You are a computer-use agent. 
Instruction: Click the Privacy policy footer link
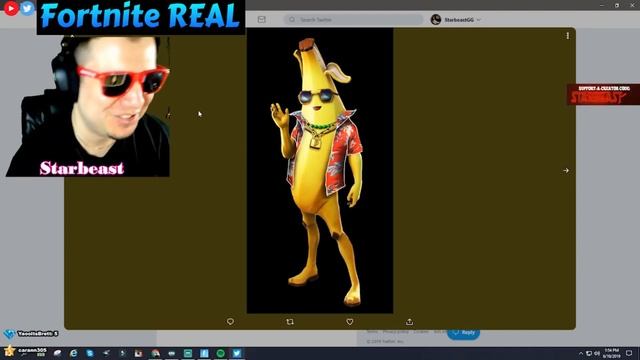[x=396, y=332]
